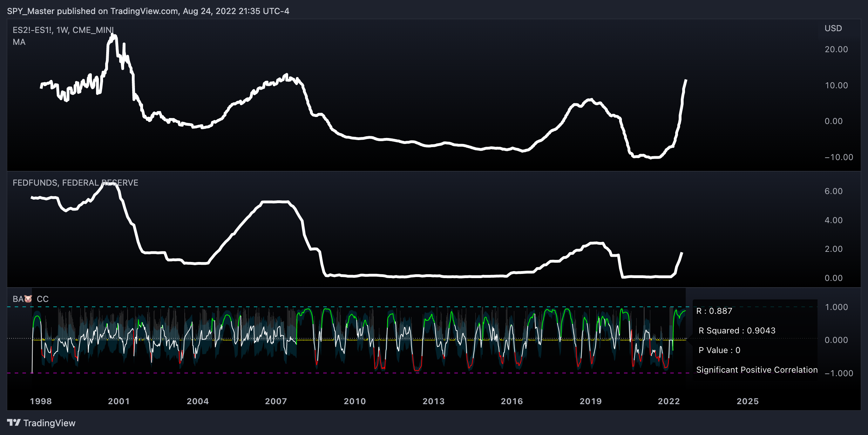Click the −10.00 price axis value
The image size is (868, 435).
pos(839,157)
